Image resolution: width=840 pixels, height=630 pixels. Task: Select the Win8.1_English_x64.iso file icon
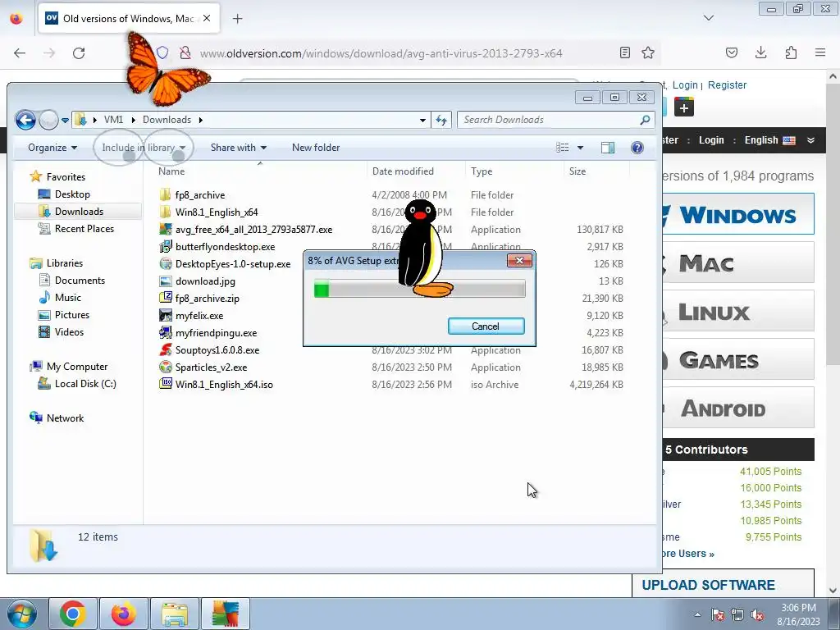click(x=166, y=384)
